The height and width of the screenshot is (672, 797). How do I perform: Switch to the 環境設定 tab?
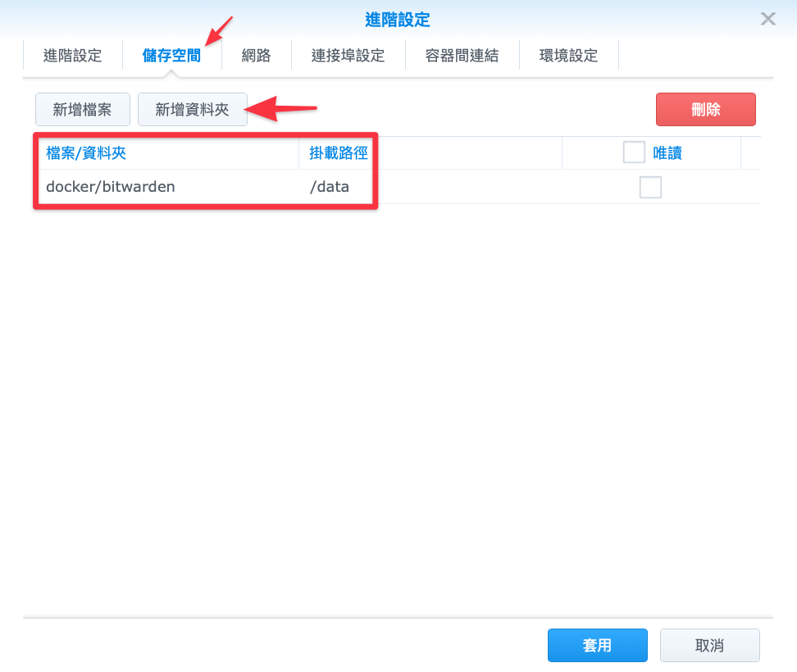[569, 56]
